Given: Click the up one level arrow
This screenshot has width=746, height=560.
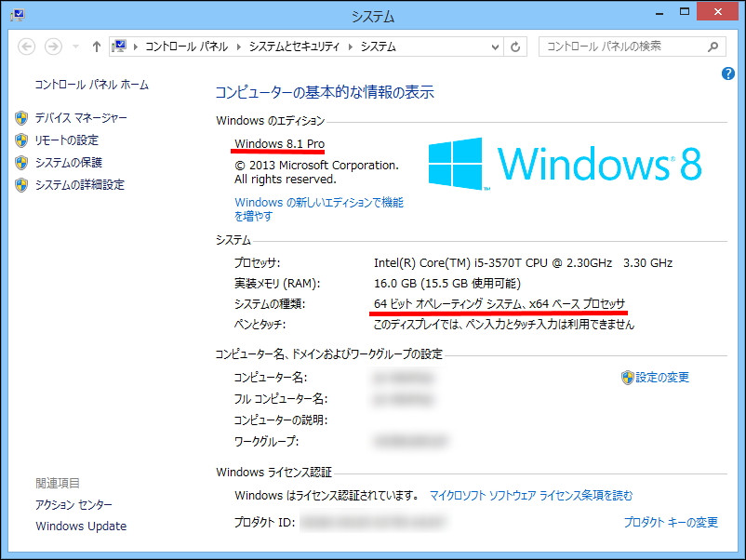Looking at the screenshot, I should 97,47.
